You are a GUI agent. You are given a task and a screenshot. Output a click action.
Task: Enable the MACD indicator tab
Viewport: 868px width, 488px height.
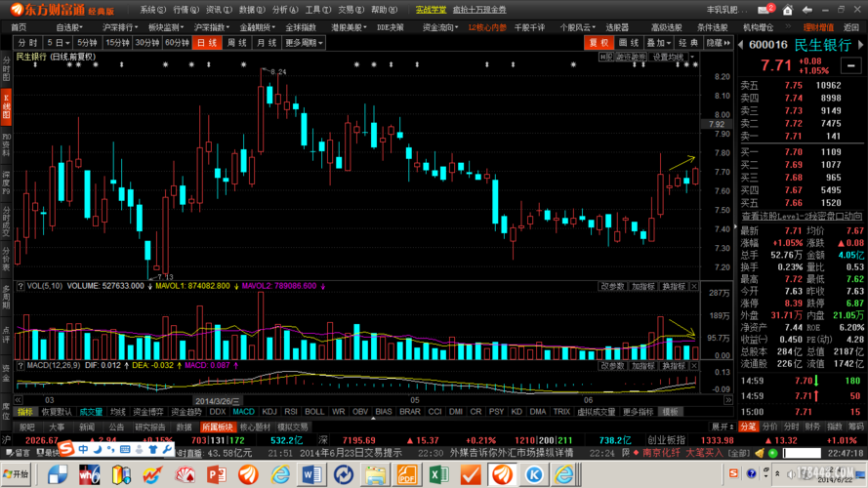tap(243, 412)
